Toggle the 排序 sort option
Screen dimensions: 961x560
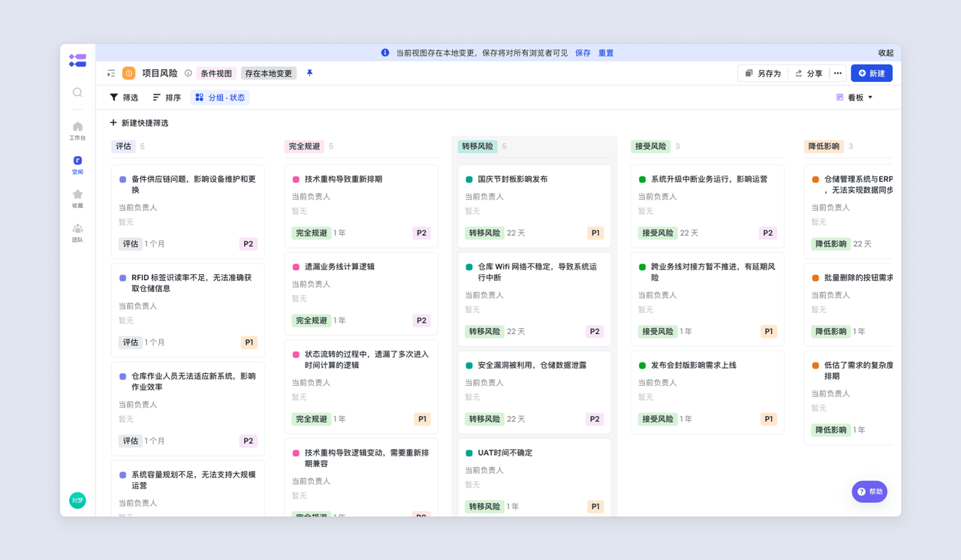pyautogui.click(x=167, y=98)
